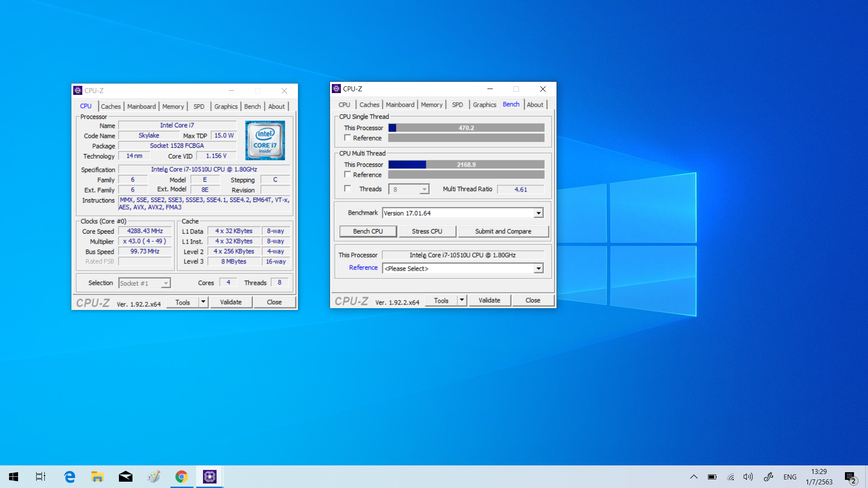Open Task View on the taskbar
This screenshot has height=488, width=868.
click(41, 477)
